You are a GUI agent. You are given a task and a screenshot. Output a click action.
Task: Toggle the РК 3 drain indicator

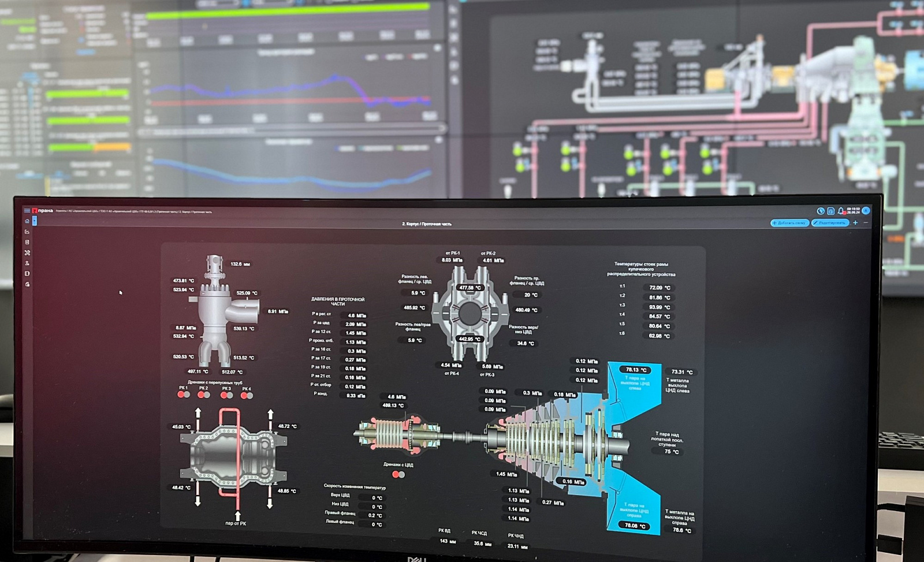[226, 395]
